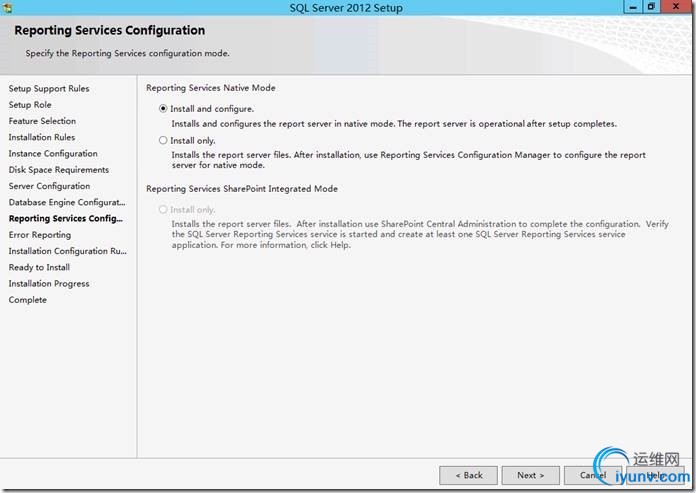Go to the Instance Configuration step
Image resolution: width=696 pixels, height=493 pixels.
(53, 154)
